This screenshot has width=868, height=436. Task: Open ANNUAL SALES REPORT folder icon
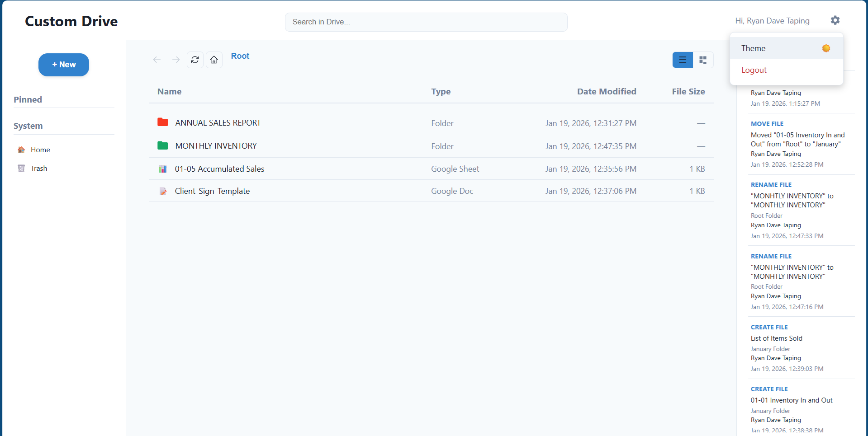click(162, 122)
